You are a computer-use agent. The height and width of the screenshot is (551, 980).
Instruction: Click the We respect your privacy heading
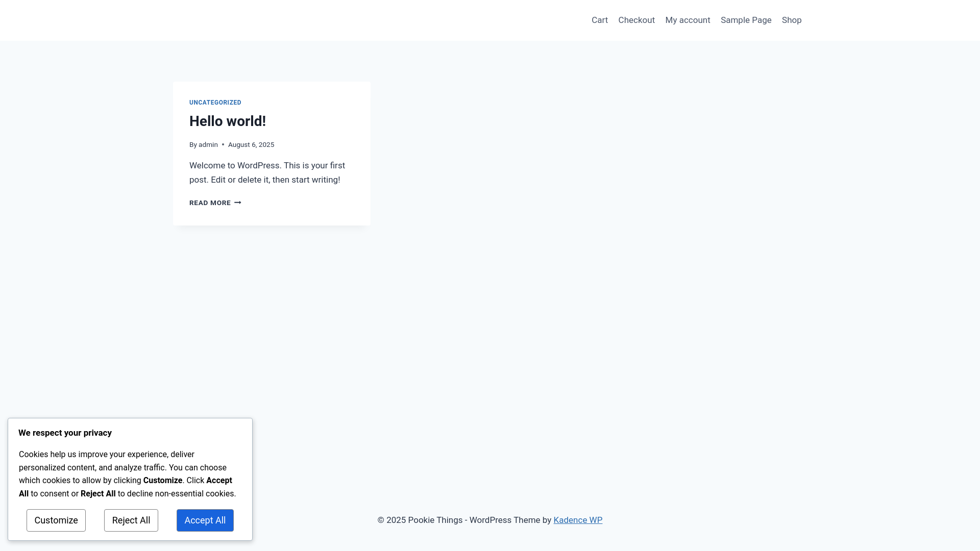[x=65, y=433]
